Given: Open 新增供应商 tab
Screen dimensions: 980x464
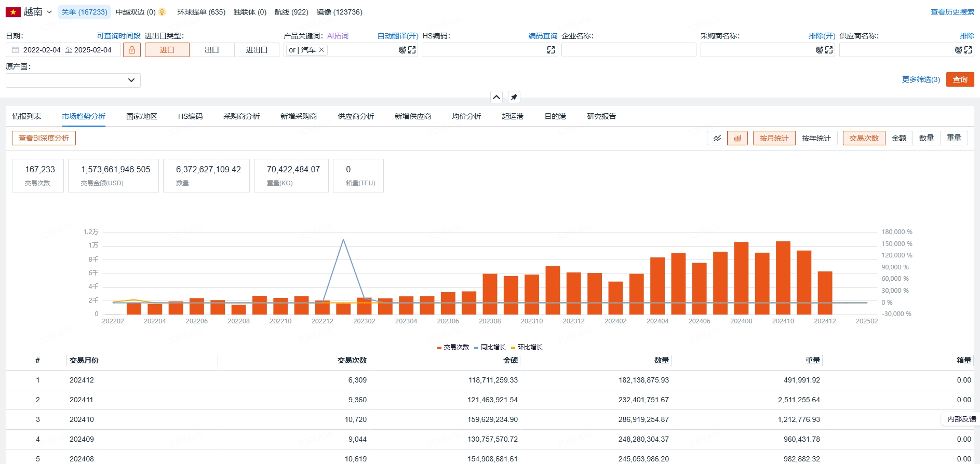Looking at the screenshot, I should pos(413,116).
